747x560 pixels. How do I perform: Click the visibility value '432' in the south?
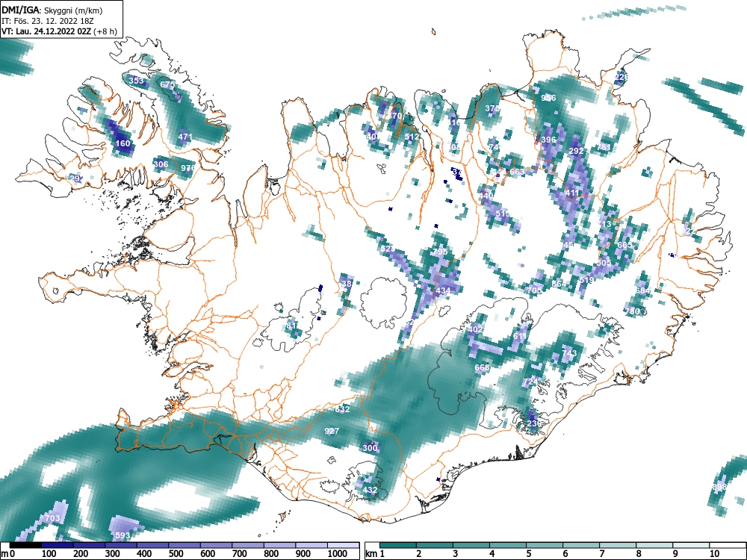[371, 490]
